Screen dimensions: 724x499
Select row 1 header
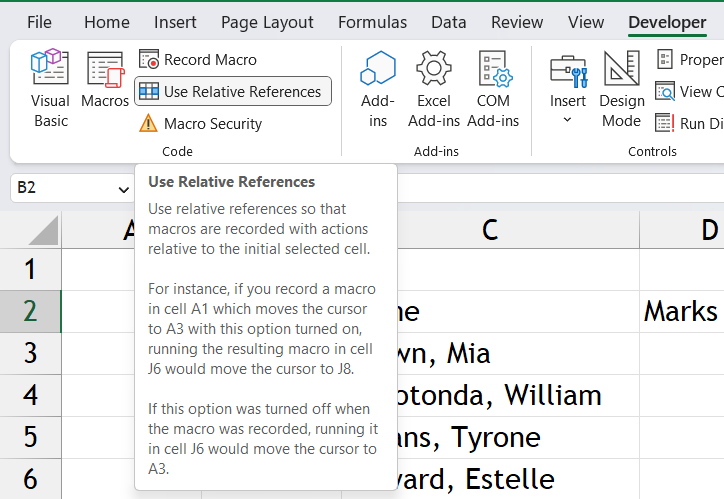(30, 270)
